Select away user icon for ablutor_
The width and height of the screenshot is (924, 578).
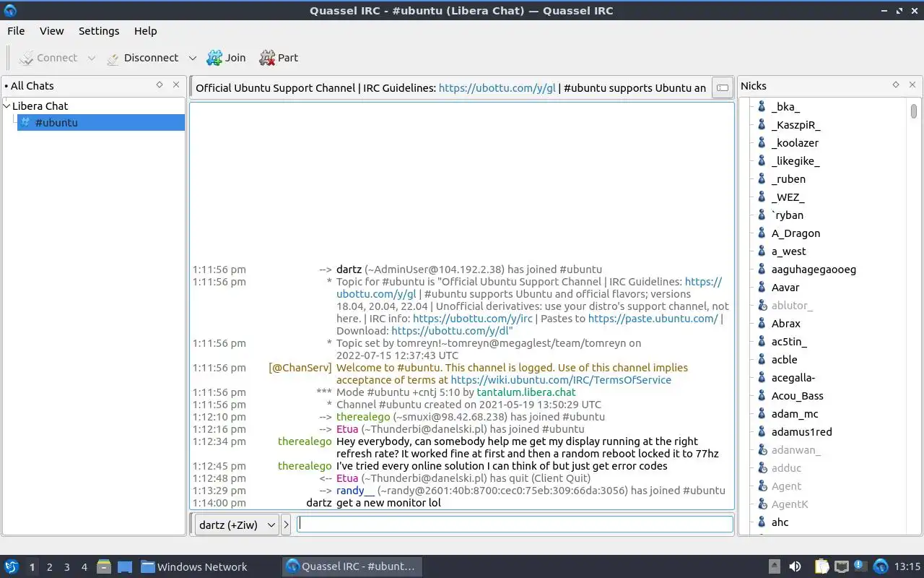[761, 306]
